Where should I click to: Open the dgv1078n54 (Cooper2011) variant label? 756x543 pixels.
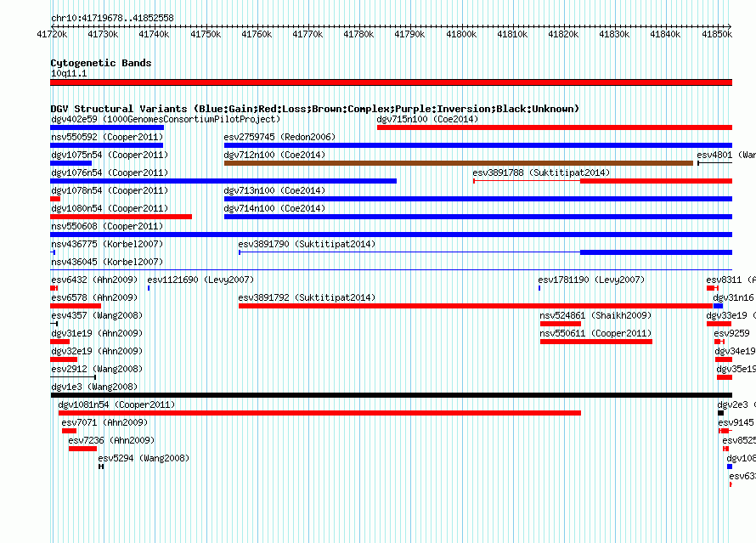point(110,190)
